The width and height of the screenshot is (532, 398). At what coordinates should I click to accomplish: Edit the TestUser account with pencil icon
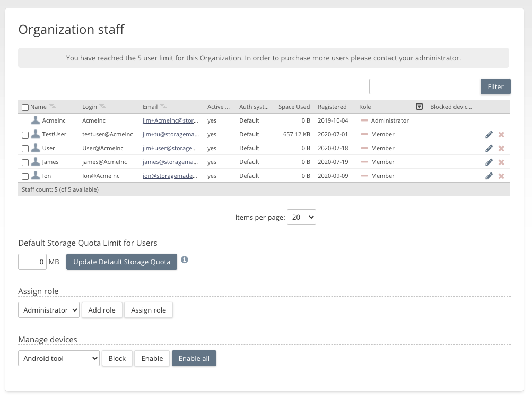489,135
